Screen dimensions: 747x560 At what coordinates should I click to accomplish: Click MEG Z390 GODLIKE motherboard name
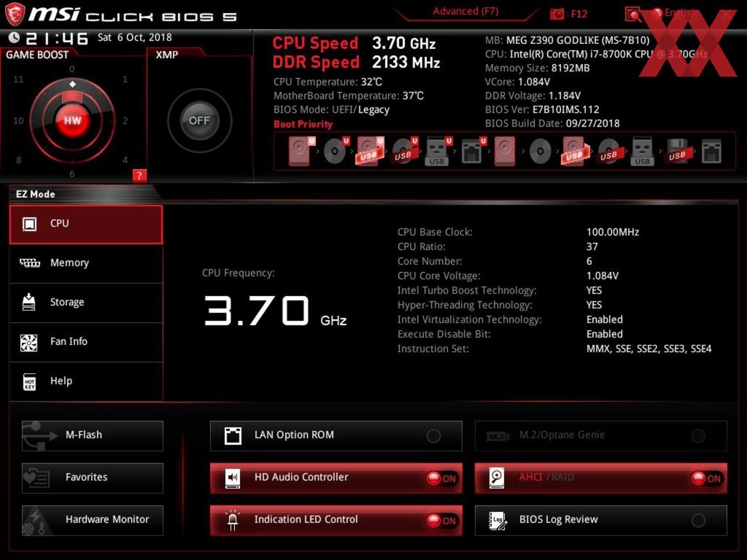[x=578, y=40]
